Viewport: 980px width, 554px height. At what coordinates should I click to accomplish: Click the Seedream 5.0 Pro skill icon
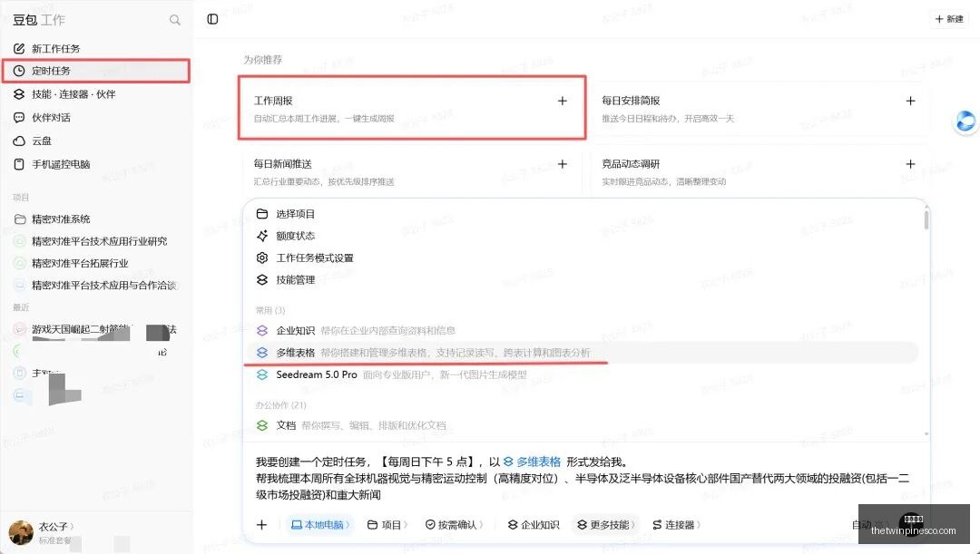click(x=262, y=374)
